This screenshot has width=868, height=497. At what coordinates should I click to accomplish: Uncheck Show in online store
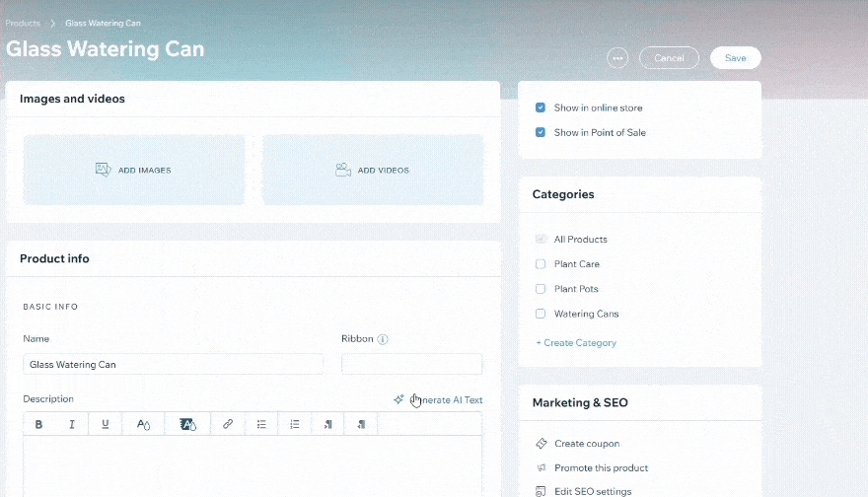coord(541,107)
